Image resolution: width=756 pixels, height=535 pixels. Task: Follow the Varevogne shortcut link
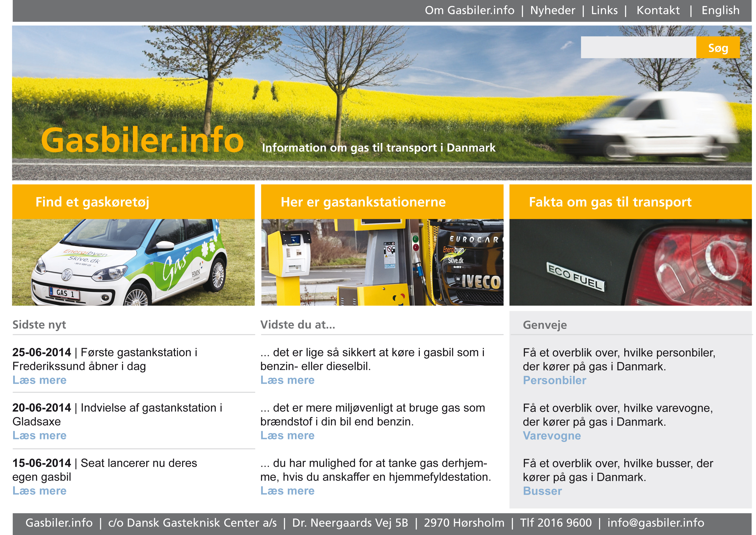[552, 435]
